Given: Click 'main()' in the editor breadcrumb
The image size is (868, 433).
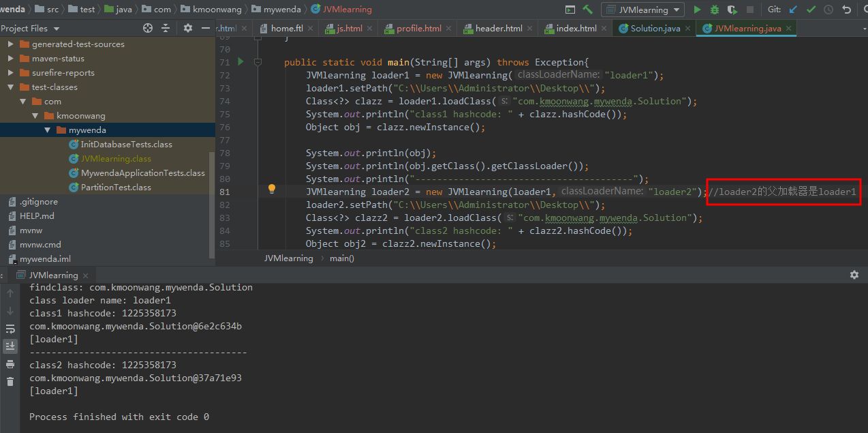Looking at the screenshot, I should (342, 258).
